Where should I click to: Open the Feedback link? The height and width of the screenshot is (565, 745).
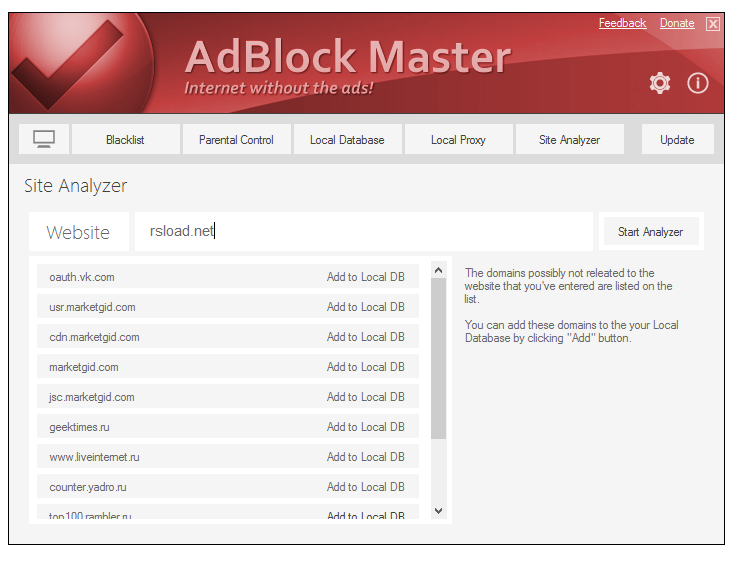click(622, 23)
